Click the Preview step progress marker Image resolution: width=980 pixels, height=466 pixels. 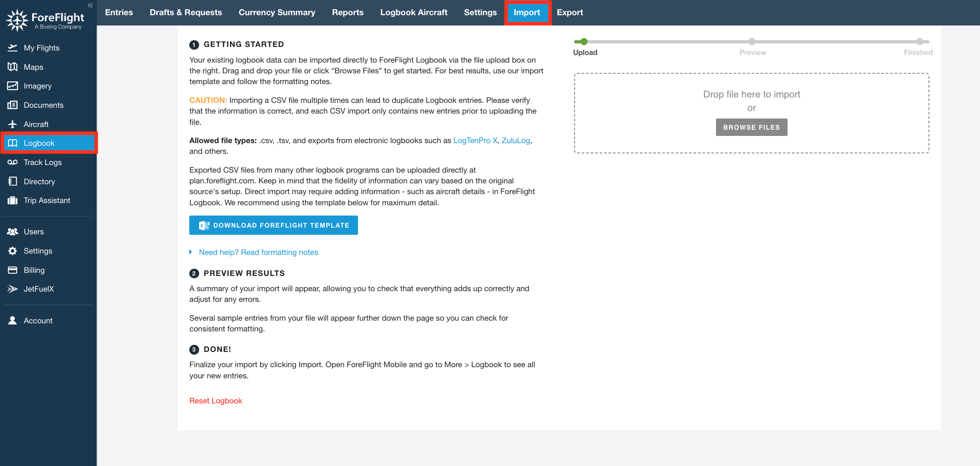coord(752,42)
